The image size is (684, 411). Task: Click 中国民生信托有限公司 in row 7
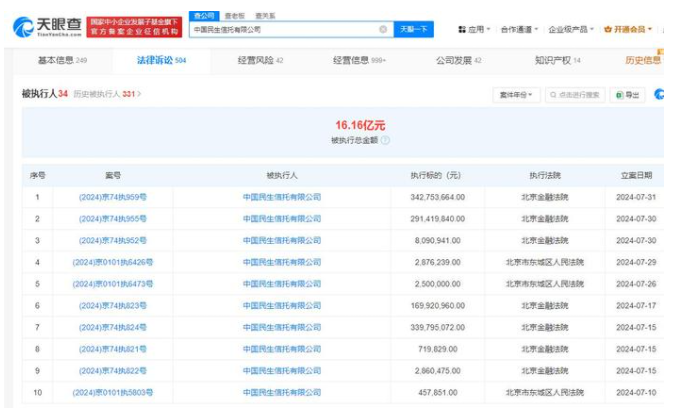[282, 327]
